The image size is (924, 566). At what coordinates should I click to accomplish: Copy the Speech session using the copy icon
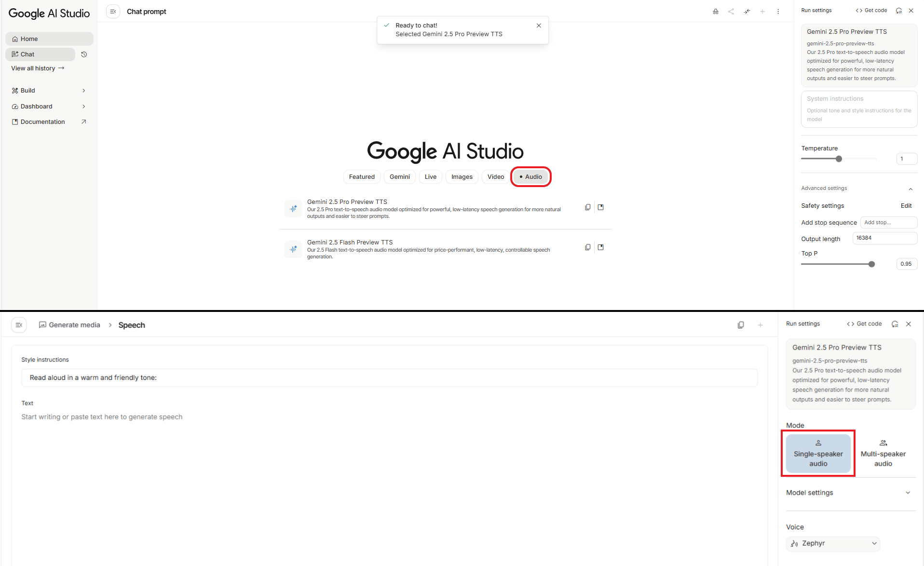741,324
